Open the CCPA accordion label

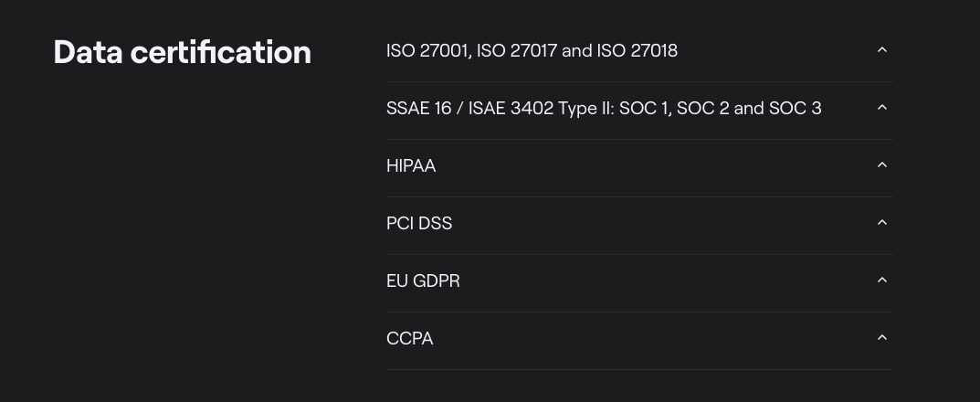(x=409, y=339)
